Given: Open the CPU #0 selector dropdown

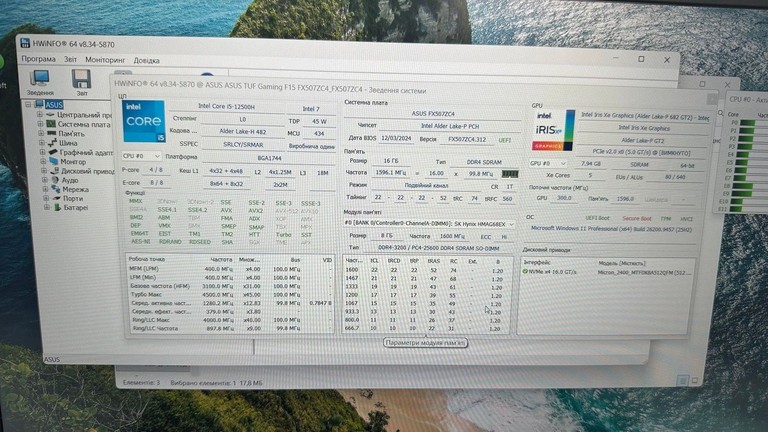Looking at the screenshot, I should 141,156.
